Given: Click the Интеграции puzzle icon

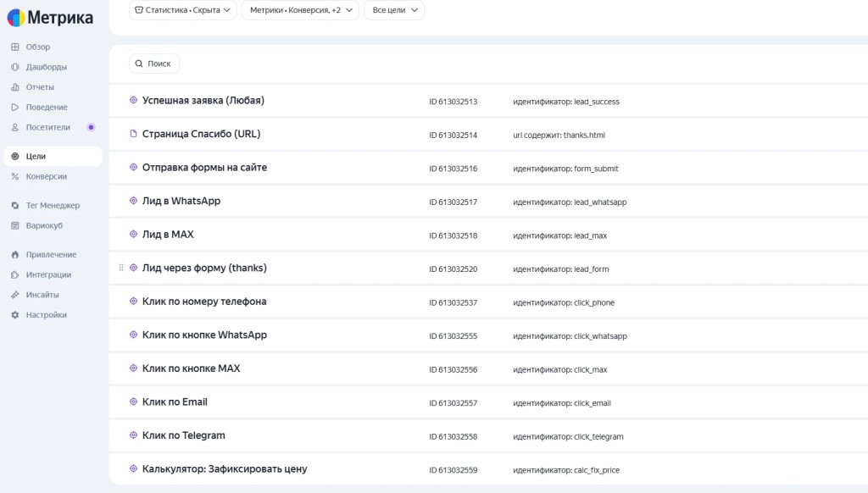Looking at the screenshot, I should [x=15, y=275].
